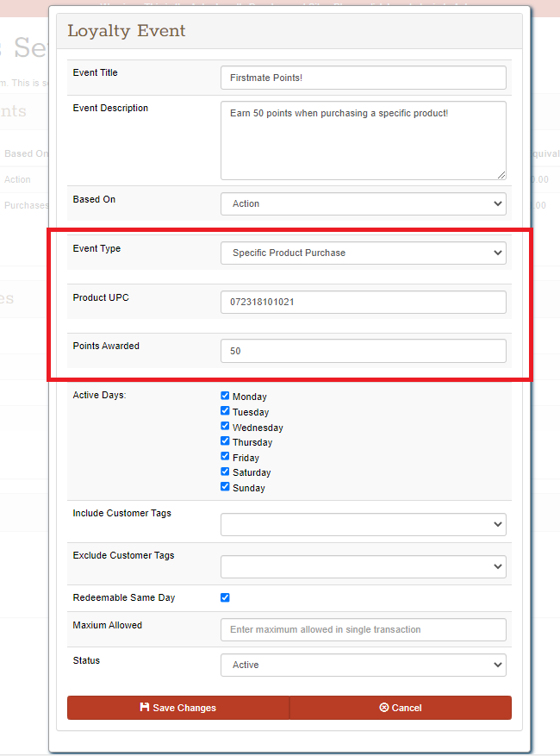
Task: Toggle the Friday checkbox
Action: click(225, 457)
